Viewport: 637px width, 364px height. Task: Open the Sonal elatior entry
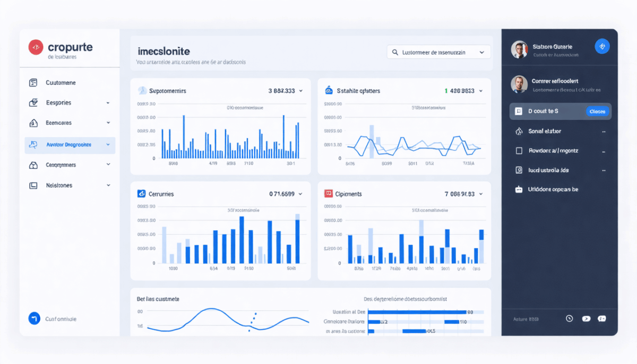[x=545, y=131]
